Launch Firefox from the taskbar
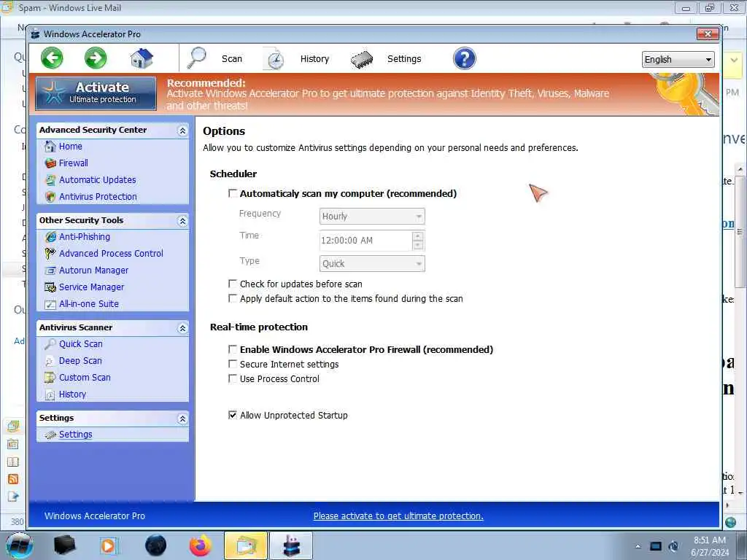 pyautogui.click(x=201, y=545)
